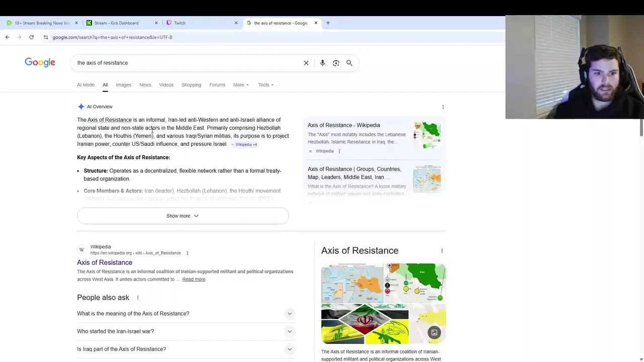This screenshot has height=362, width=644.
Task: Click Read more in Wikipedia snippet
Action: click(194, 279)
